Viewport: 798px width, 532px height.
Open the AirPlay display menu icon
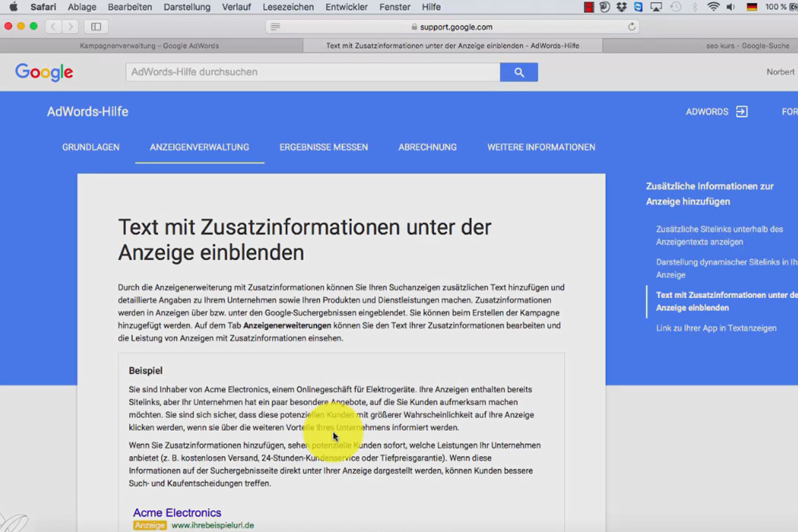point(656,7)
